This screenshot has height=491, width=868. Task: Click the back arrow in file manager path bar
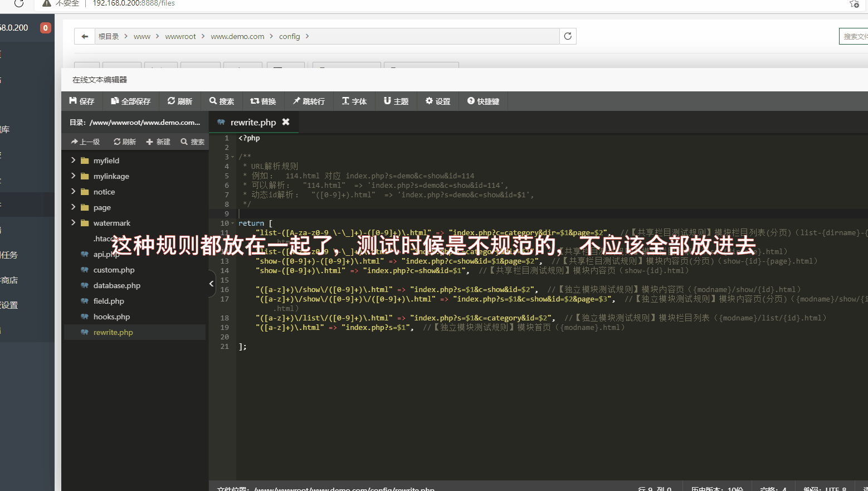pos(85,36)
